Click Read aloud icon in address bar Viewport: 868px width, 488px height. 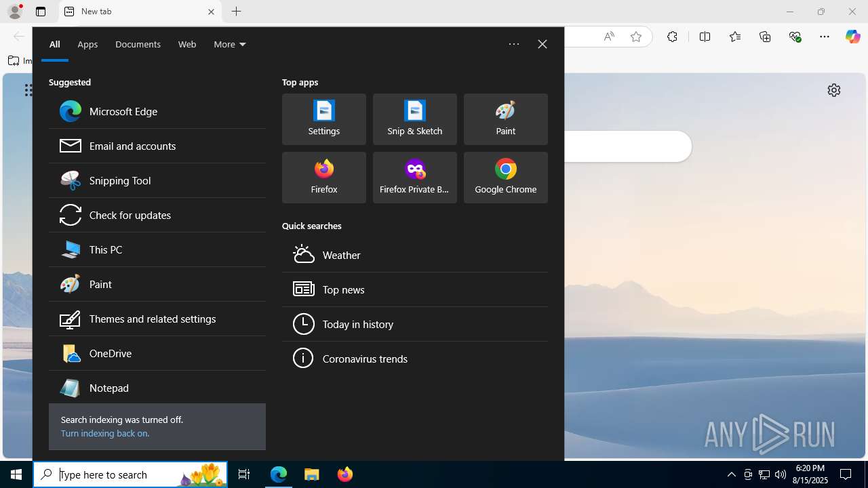click(x=609, y=37)
